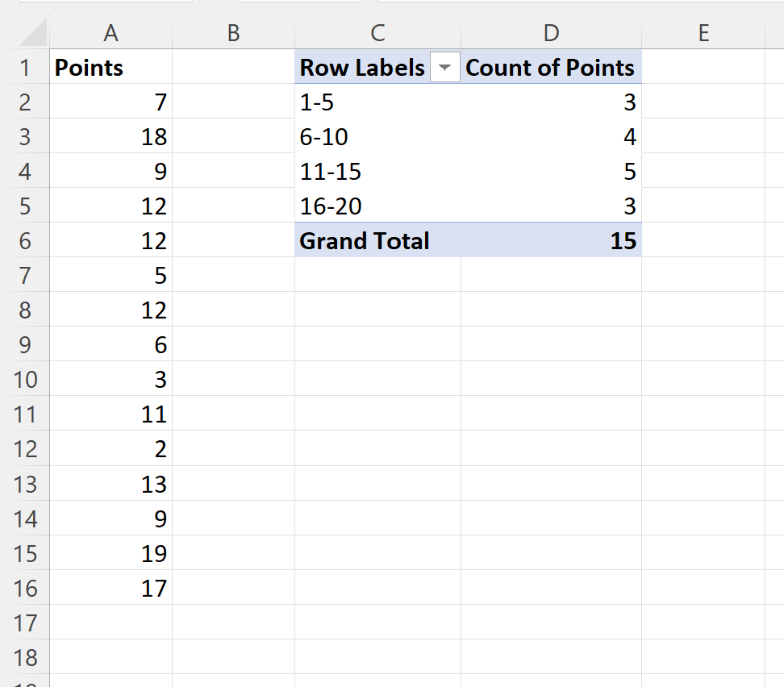Select row 3 header
Image resolution: width=784 pixels, height=687 pixels.
(x=25, y=136)
